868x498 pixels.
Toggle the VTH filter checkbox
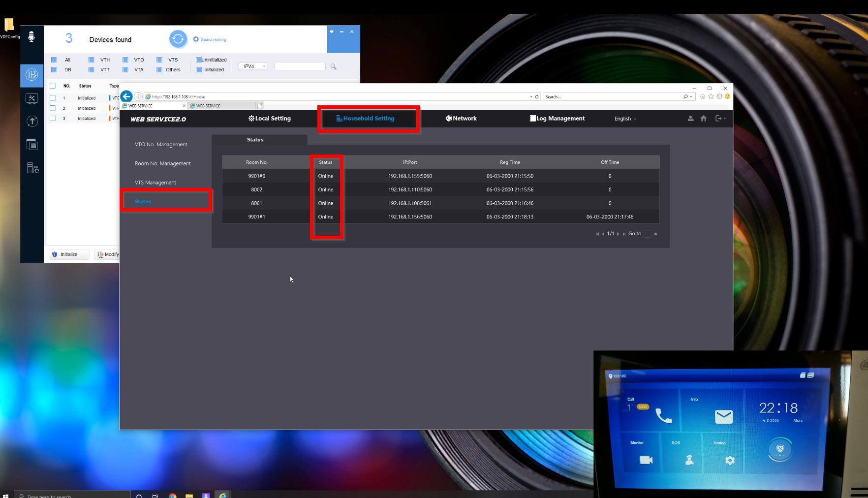coord(91,60)
